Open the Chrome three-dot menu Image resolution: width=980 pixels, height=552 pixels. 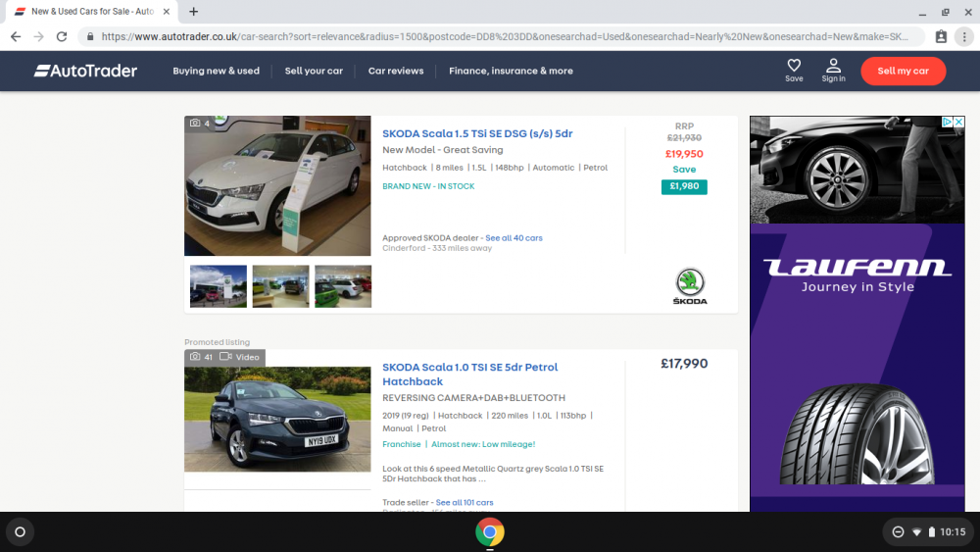pyautogui.click(x=963, y=37)
